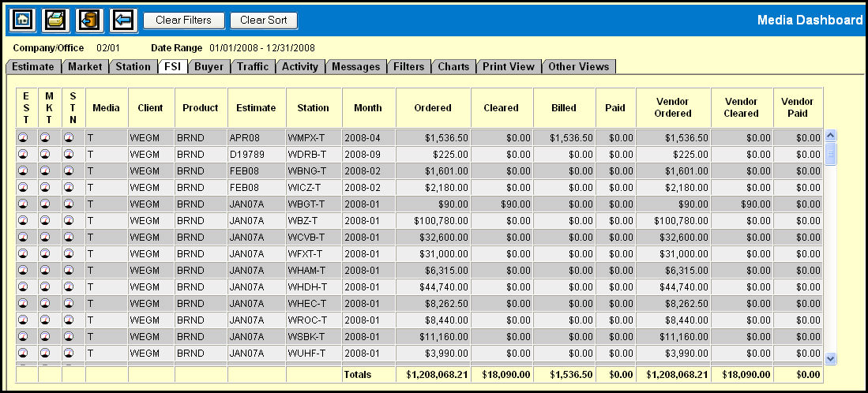Select the Other Views tab
868x393 pixels.
click(579, 67)
